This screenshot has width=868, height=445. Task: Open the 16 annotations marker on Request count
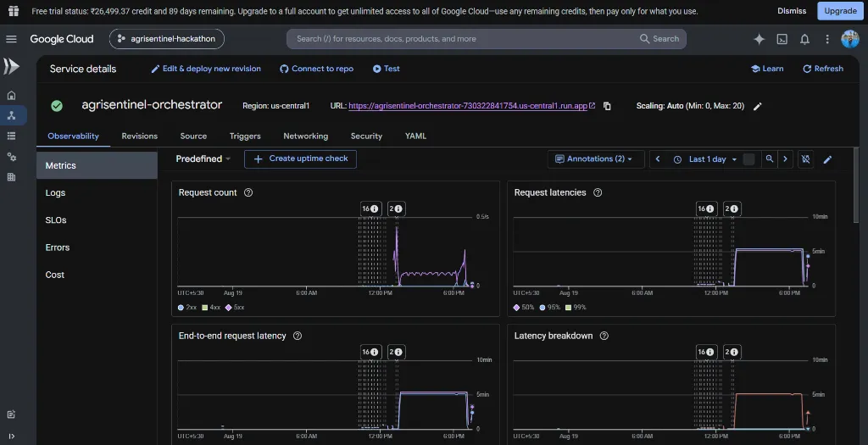pyautogui.click(x=370, y=209)
